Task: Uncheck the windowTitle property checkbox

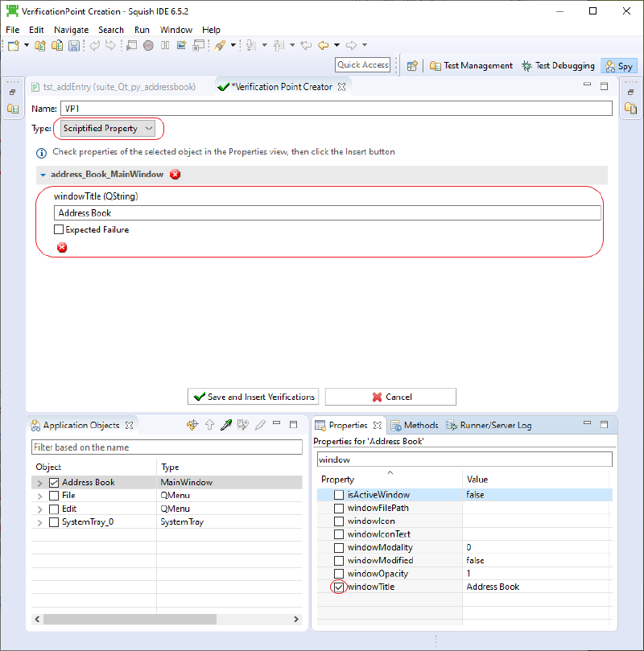Action: (339, 587)
